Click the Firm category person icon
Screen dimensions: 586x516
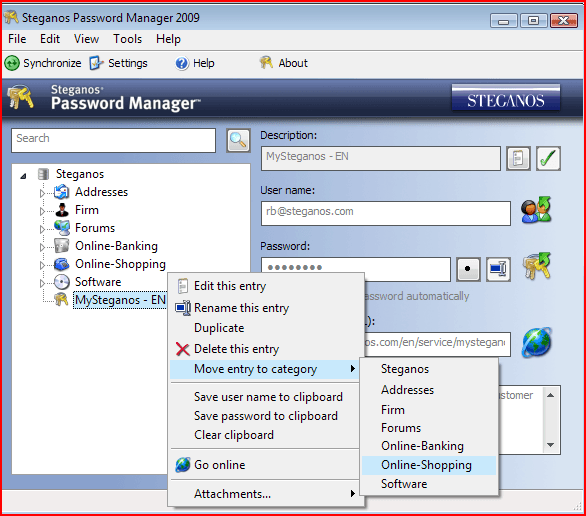pos(62,210)
